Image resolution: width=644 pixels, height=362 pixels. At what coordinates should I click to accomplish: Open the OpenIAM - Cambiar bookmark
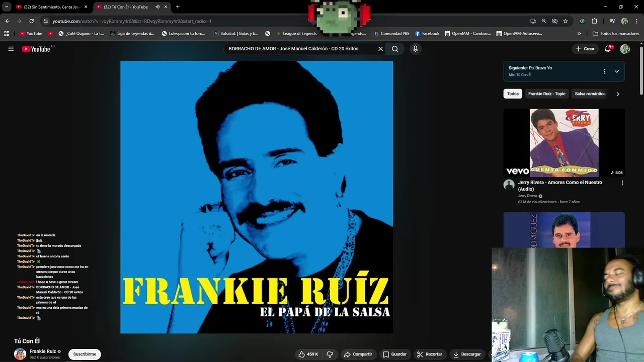click(x=467, y=34)
